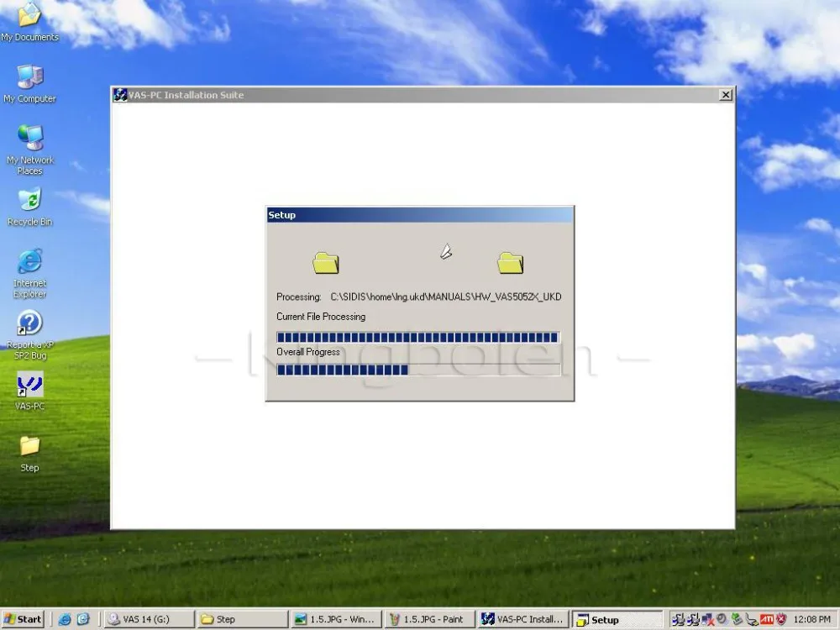Click the Current File Processing progress bar
Screen dimensions: 840x630
click(418, 337)
